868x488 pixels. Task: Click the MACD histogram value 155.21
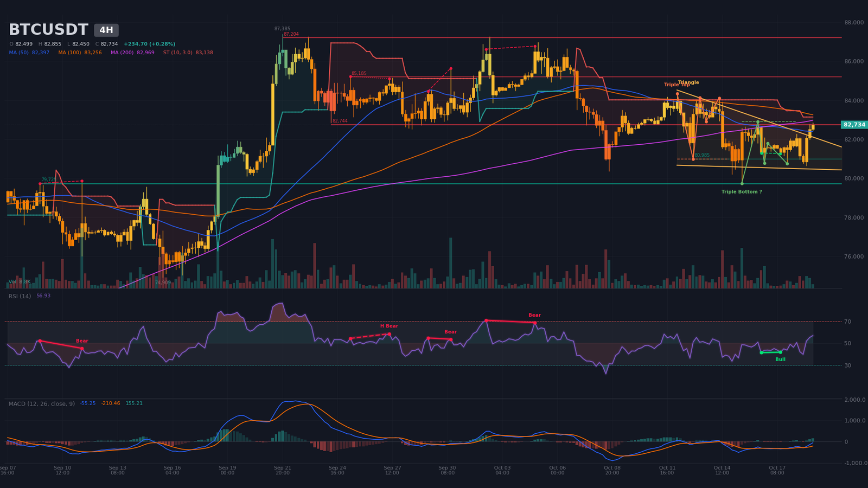tap(134, 403)
